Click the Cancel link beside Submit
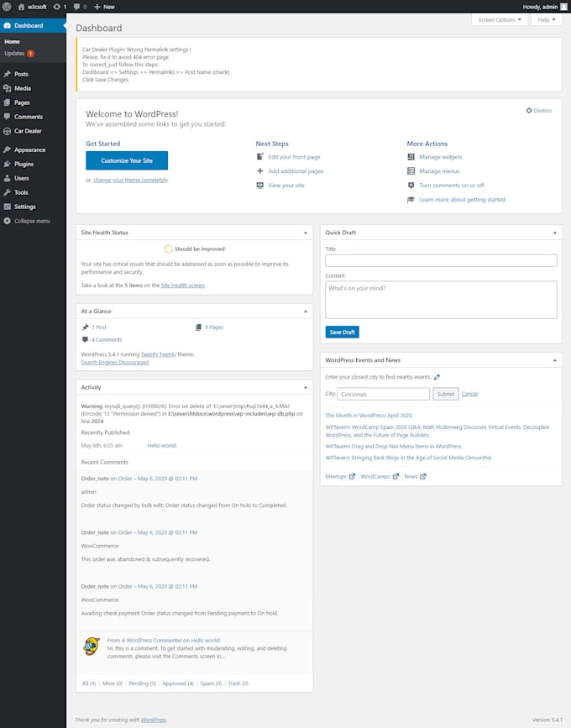Viewport: 571px width, 728px height. [469, 394]
